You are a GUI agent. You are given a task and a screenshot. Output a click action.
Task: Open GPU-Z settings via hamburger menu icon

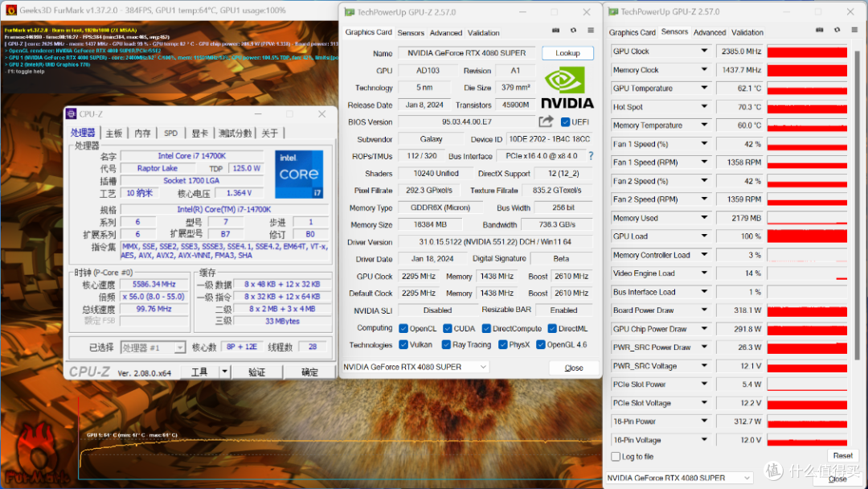(x=591, y=30)
